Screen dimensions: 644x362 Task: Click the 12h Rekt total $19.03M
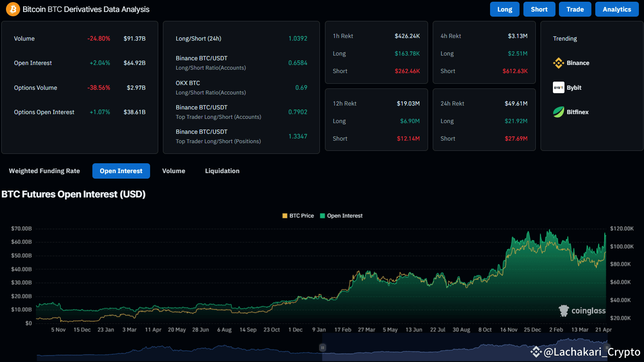tap(408, 103)
